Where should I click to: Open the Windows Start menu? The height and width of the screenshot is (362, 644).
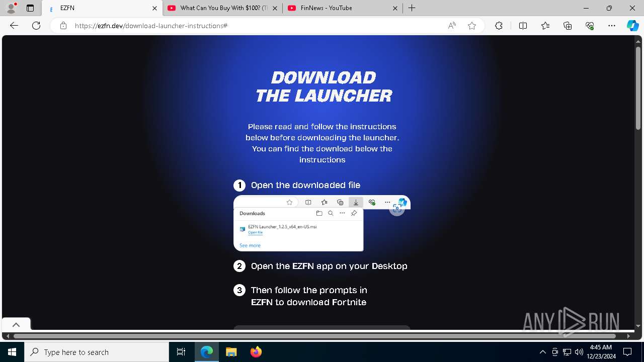point(12,352)
